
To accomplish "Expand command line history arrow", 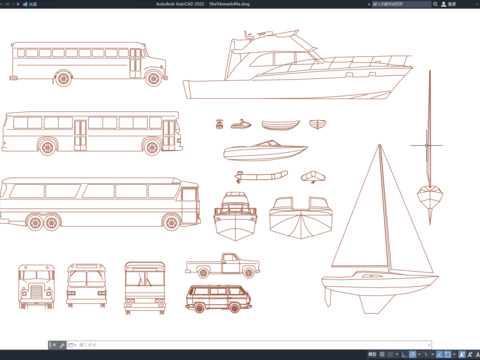I will pos(429,345).
